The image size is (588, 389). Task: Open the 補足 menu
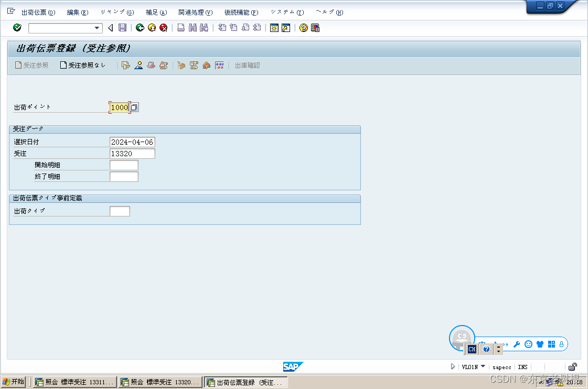click(156, 13)
